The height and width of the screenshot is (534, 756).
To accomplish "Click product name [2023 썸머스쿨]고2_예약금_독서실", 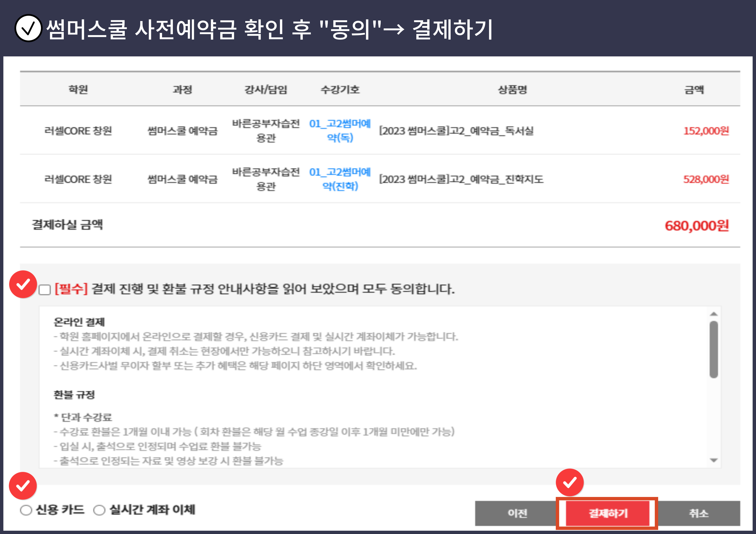I will click(x=456, y=131).
